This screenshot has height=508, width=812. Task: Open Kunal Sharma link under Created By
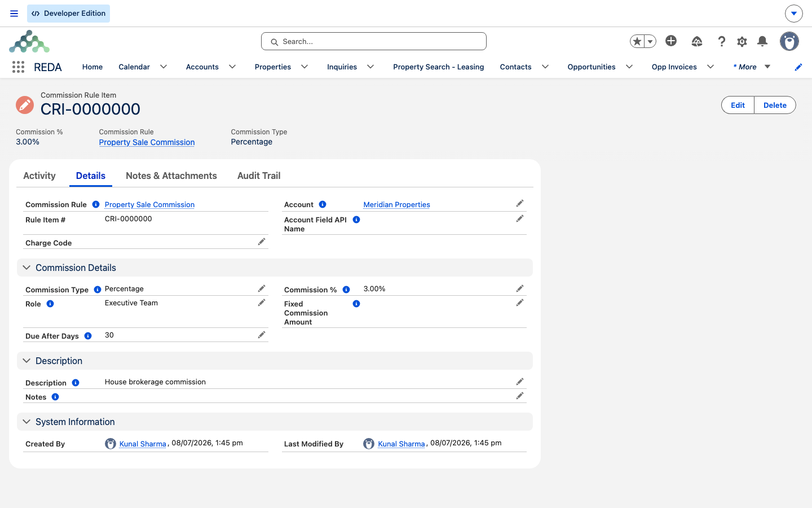(143, 444)
